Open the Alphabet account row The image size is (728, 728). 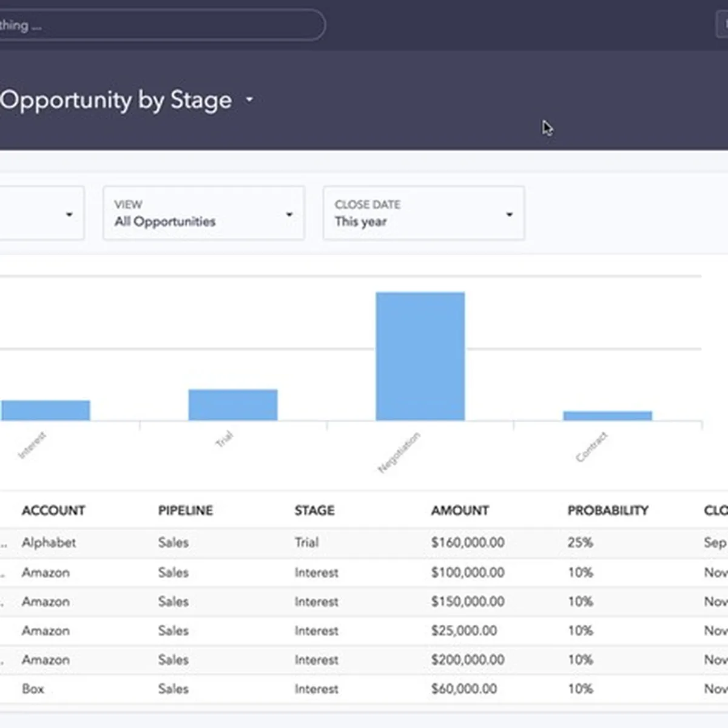[x=49, y=542]
